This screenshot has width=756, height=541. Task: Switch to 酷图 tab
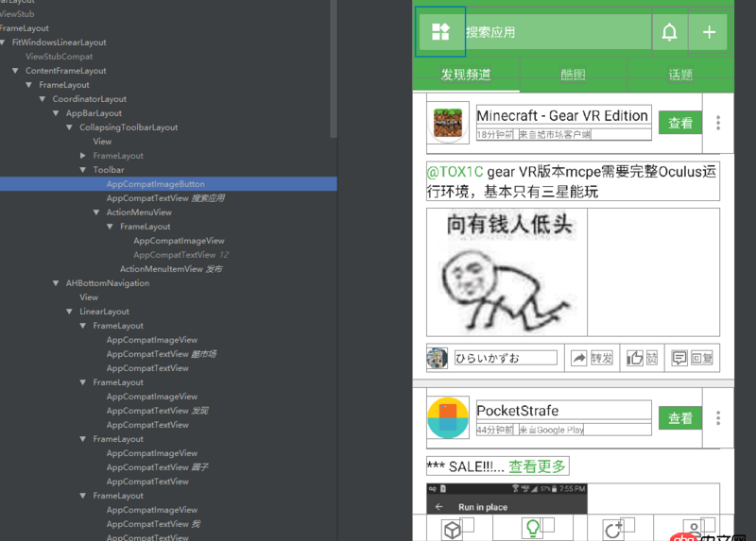(574, 75)
